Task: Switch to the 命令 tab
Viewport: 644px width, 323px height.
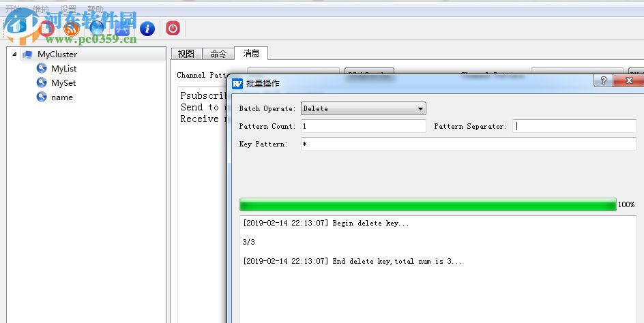Action: pos(218,54)
